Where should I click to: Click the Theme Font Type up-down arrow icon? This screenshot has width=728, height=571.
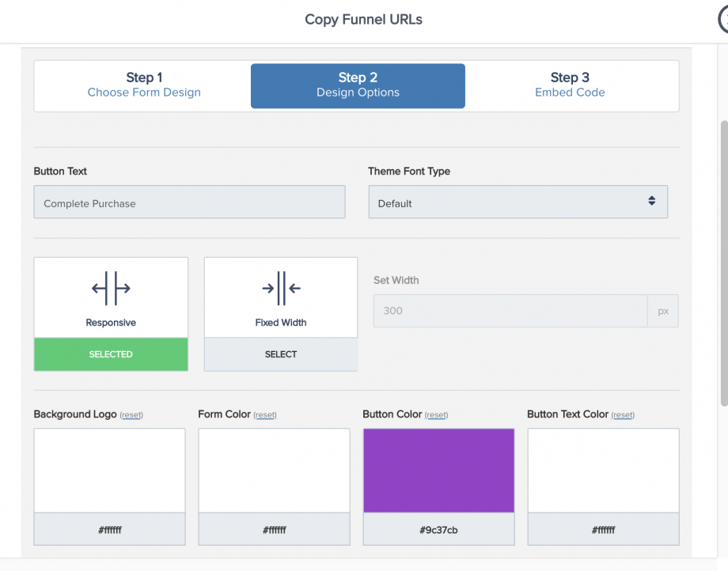[x=652, y=200]
